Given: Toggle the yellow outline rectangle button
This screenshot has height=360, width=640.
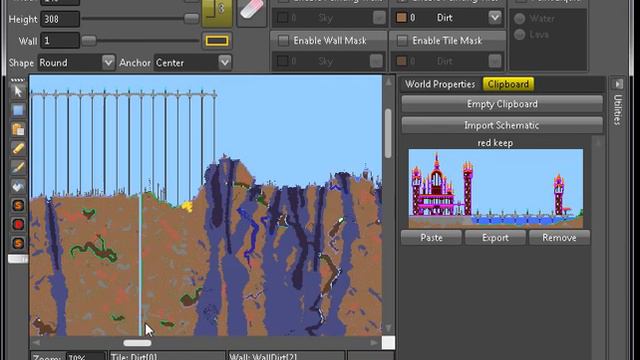Looking at the screenshot, I should [x=217, y=41].
